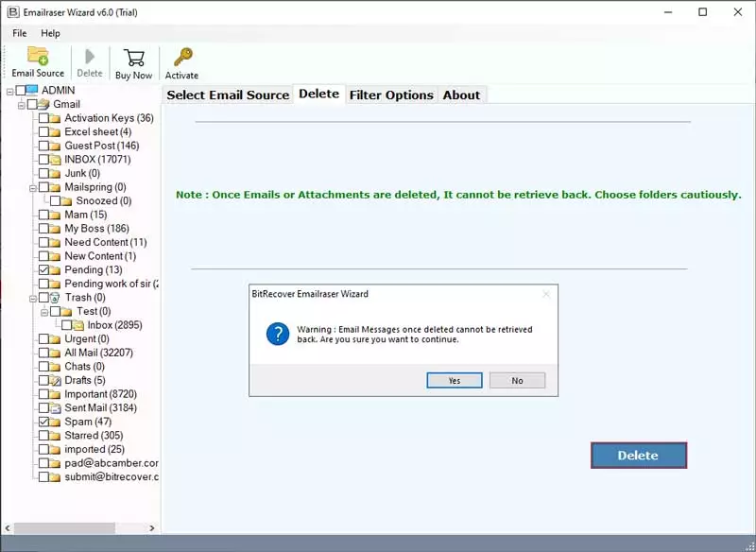Tick the Need Content (11) checkbox

click(x=43, y=243)
